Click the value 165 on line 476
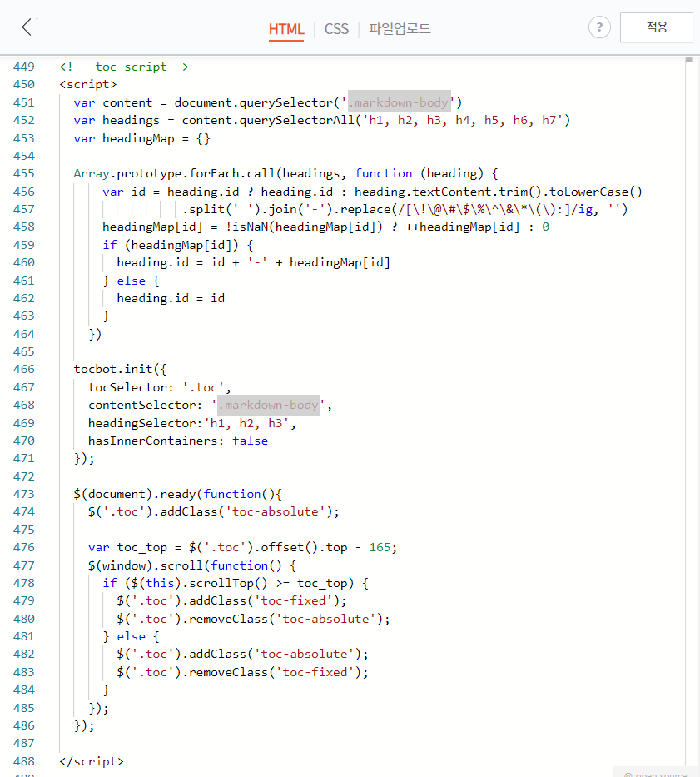Image resolution: width=700 pixels, height=777 pixels. [380, 548]
